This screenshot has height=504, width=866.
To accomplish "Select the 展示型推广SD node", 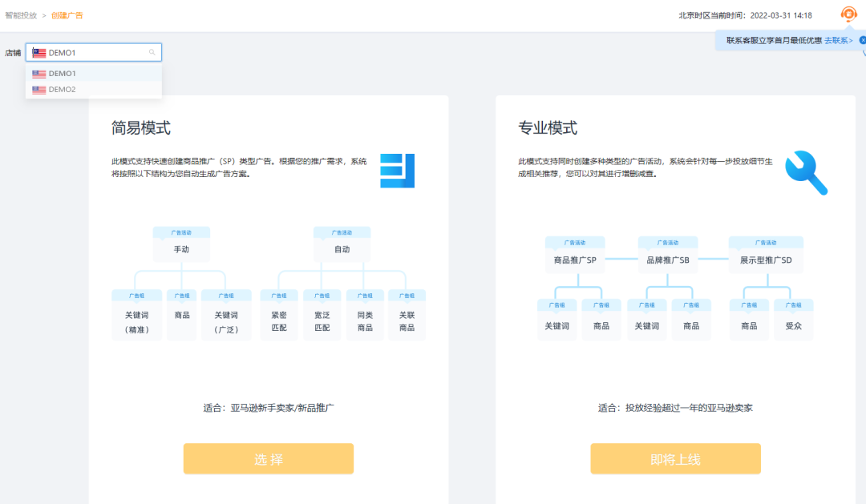I will (766, 259).
